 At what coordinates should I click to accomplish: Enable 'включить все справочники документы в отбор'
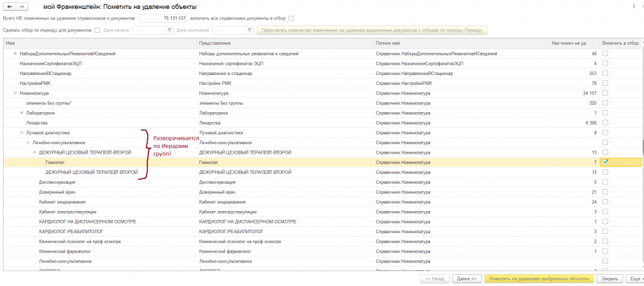(291, 18)
